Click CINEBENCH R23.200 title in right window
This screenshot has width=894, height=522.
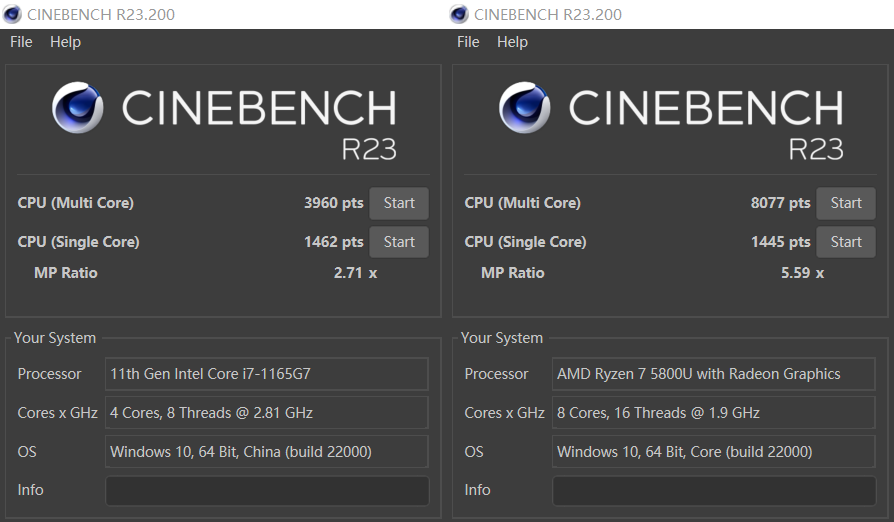[x=548, y=14]
